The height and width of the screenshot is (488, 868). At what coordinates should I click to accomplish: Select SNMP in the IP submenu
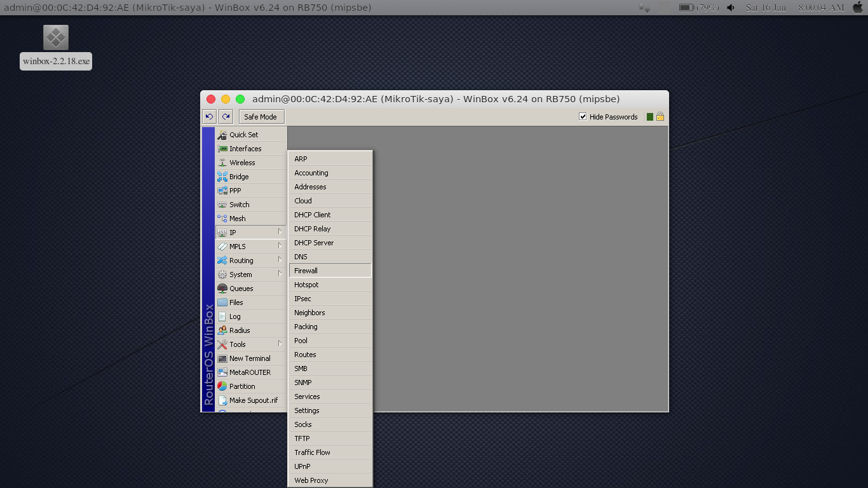click(x=330, y=383)
